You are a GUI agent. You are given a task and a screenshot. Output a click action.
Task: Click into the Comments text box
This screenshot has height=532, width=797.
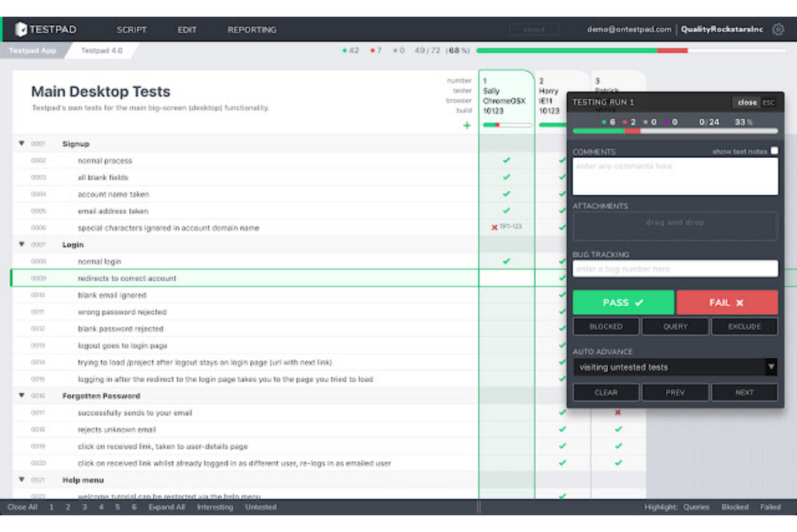[675, 176]
